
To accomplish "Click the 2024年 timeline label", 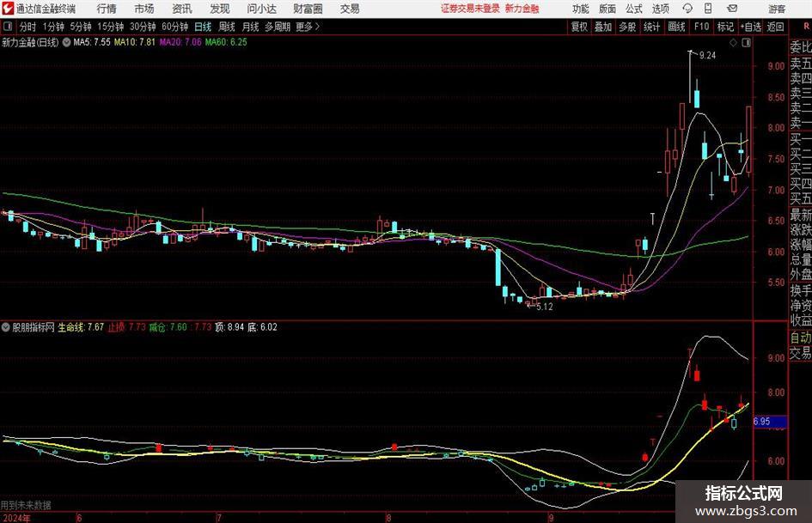I will (x=15, y=518).
